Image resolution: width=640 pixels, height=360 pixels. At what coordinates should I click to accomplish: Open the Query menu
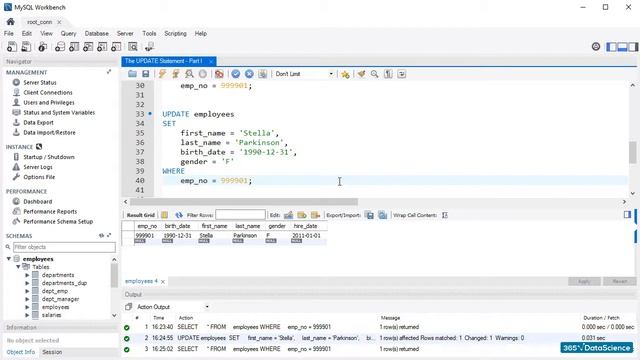[x=69, y=33]
